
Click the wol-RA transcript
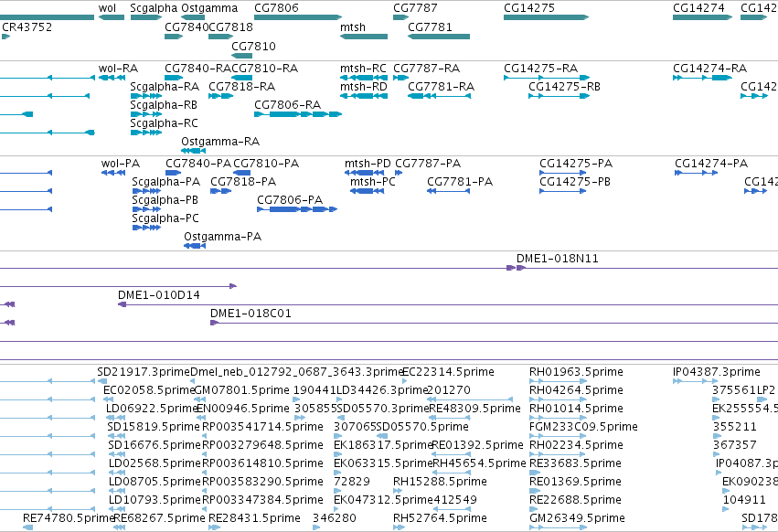tap(112, 78)
